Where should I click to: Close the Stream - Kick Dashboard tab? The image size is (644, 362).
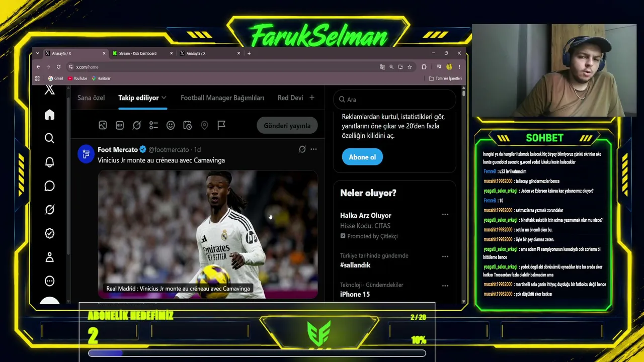[172, 53]
